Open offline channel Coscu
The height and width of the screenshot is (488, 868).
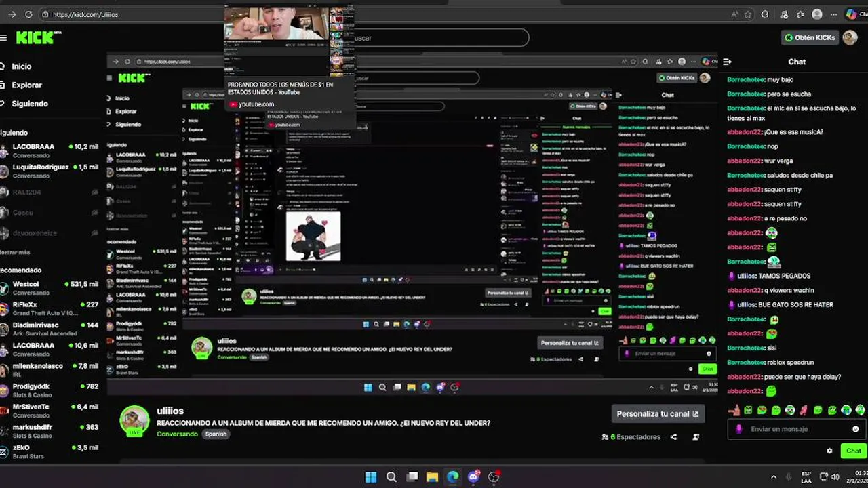[51, 213]
